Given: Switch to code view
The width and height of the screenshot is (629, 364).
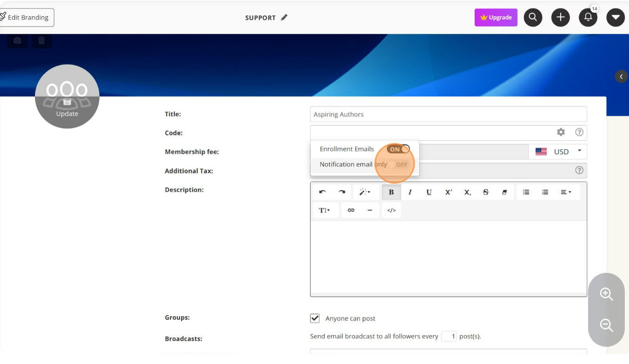Looking at the screenshot, I should pos(391,210).
